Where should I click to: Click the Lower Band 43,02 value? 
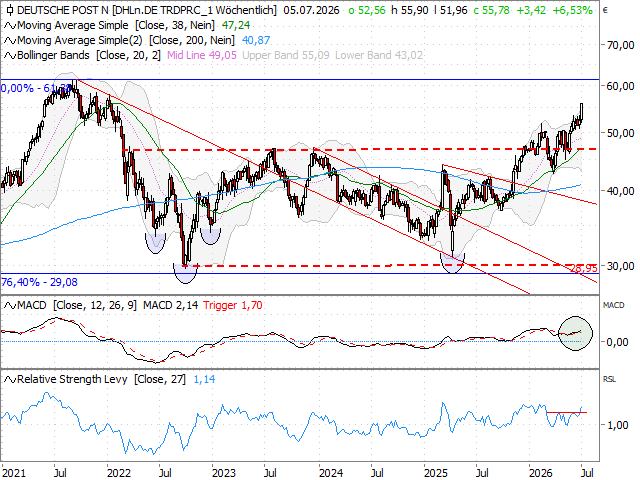click(x=379, y=55)
